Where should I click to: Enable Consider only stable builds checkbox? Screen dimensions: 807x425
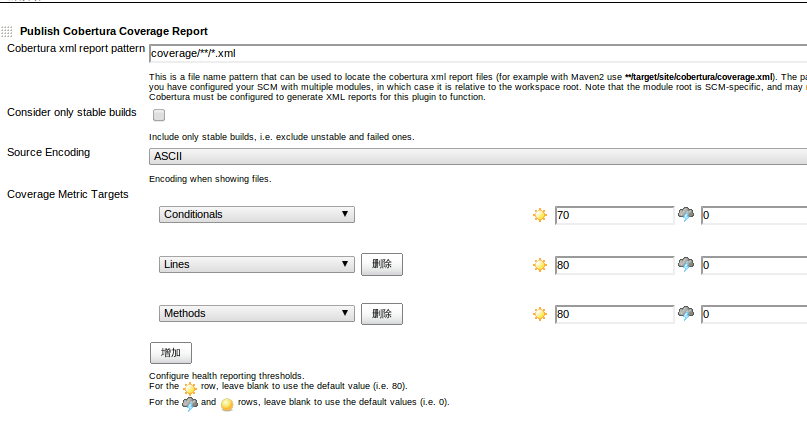[x=159, y=115]
